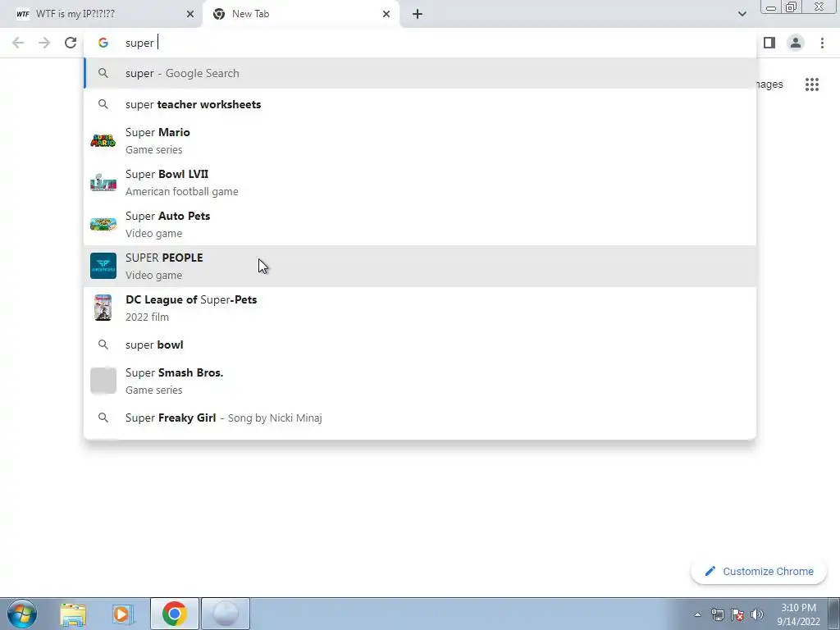Open the Chrome profile avatar
Viewport: 840px width, 630px height.
[796, 43]
